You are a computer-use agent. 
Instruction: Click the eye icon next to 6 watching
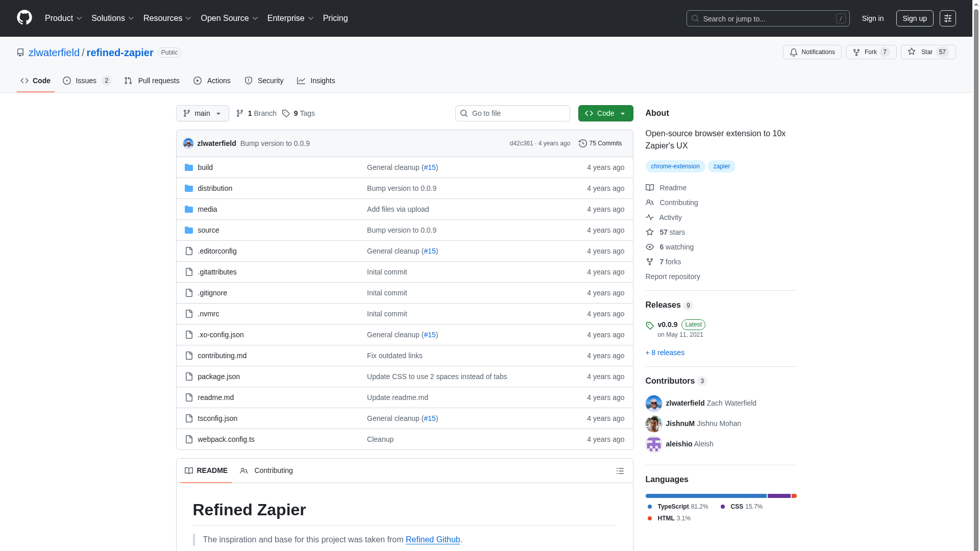649,247
